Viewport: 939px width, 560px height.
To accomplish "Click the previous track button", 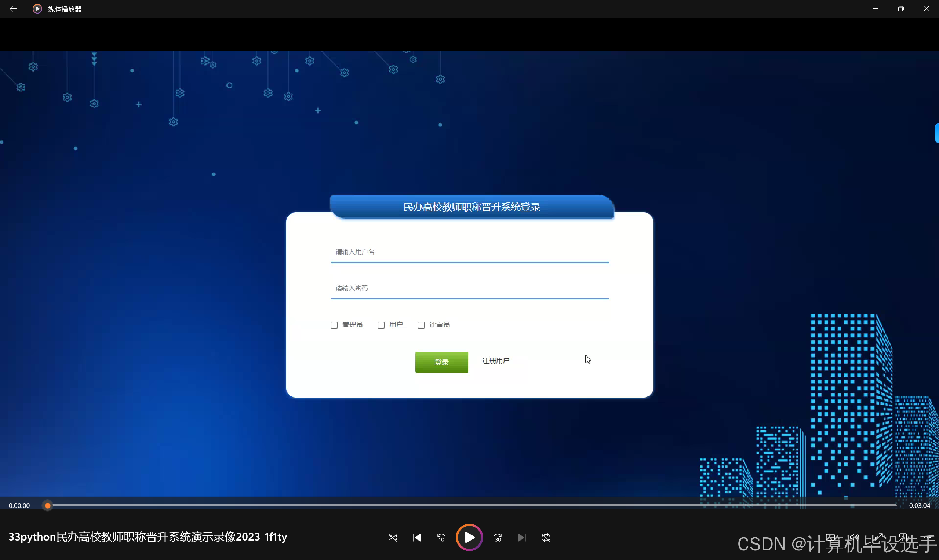I will 417,537.
